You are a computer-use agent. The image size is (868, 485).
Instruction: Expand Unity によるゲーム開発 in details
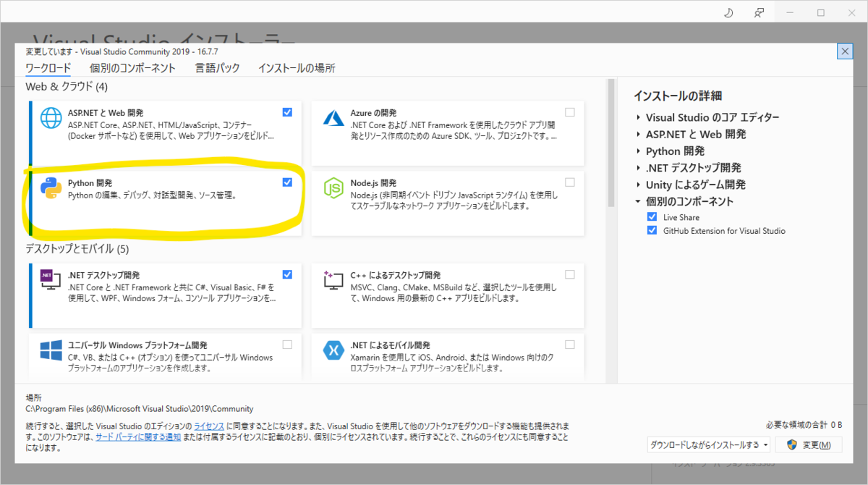[638, 185]
